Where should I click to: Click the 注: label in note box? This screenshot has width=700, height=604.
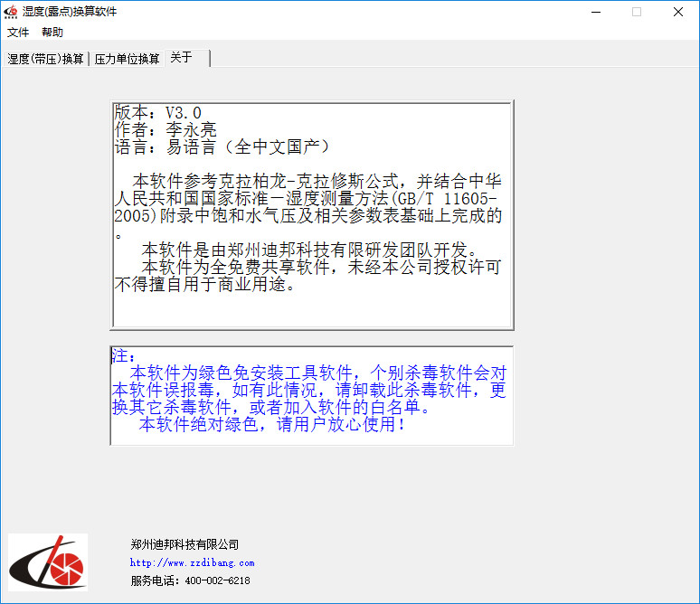[x=123, y=355]
